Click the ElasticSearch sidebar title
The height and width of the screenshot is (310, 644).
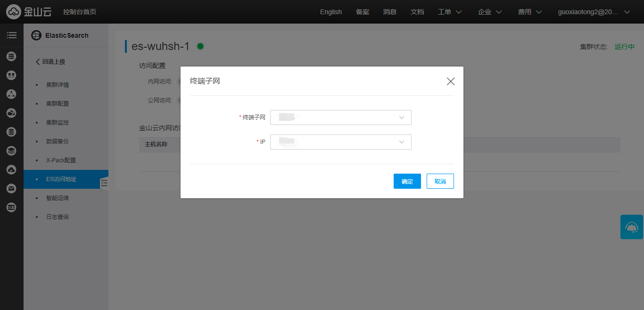[x=67, y=35]
